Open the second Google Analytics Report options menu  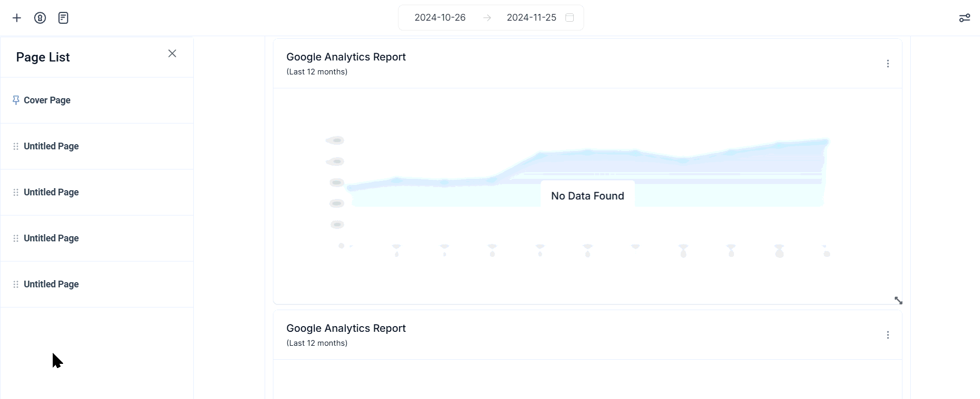(887, 335)
